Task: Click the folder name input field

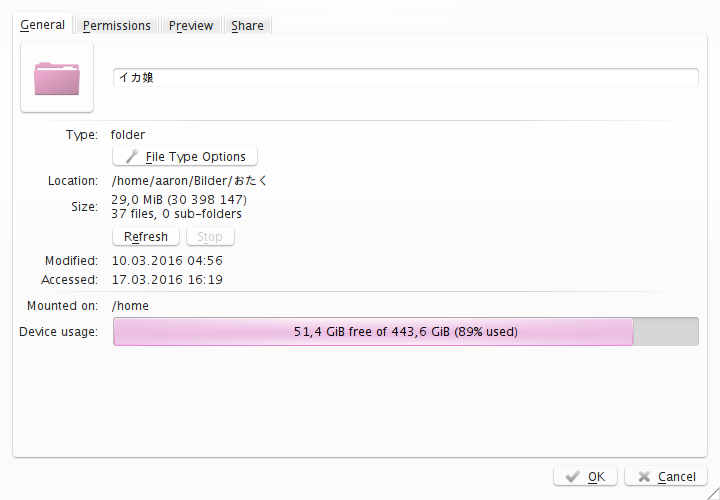Action: point(405,77)
